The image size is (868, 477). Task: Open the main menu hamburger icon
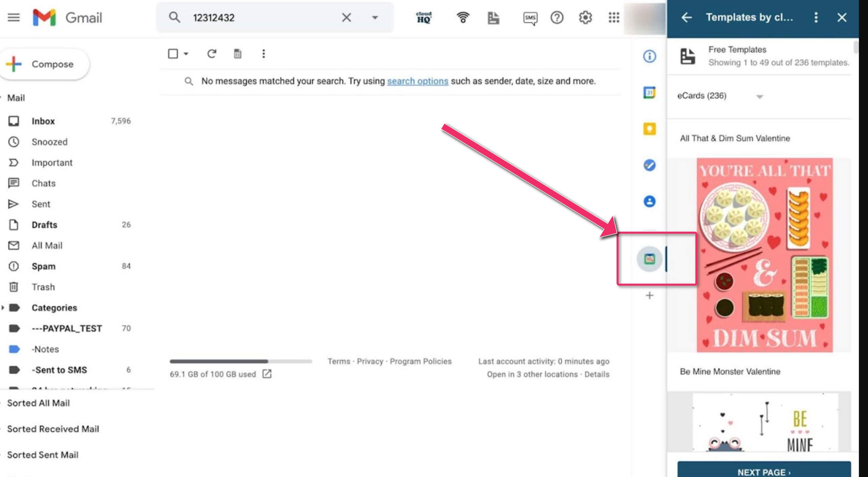pos(13,17)
